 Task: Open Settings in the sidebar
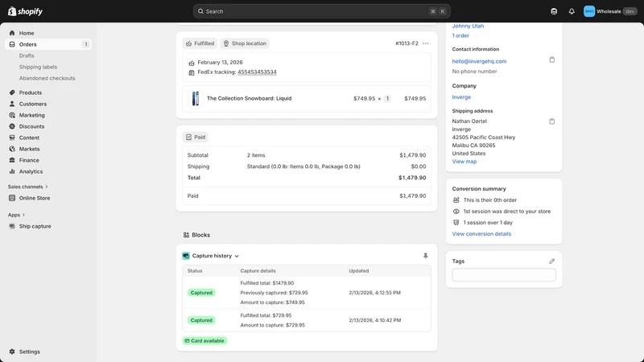[48, 352]
